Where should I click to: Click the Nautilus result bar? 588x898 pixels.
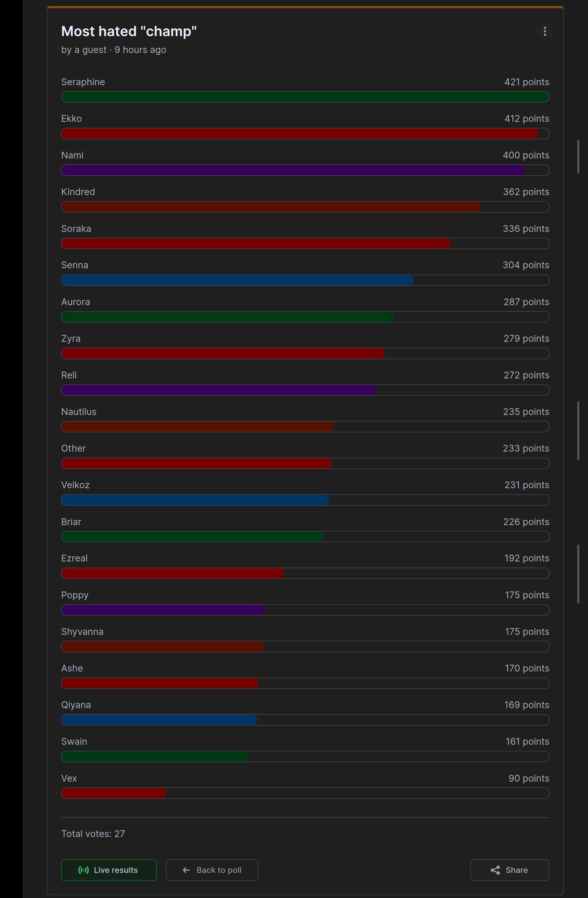tap(305, 427)
